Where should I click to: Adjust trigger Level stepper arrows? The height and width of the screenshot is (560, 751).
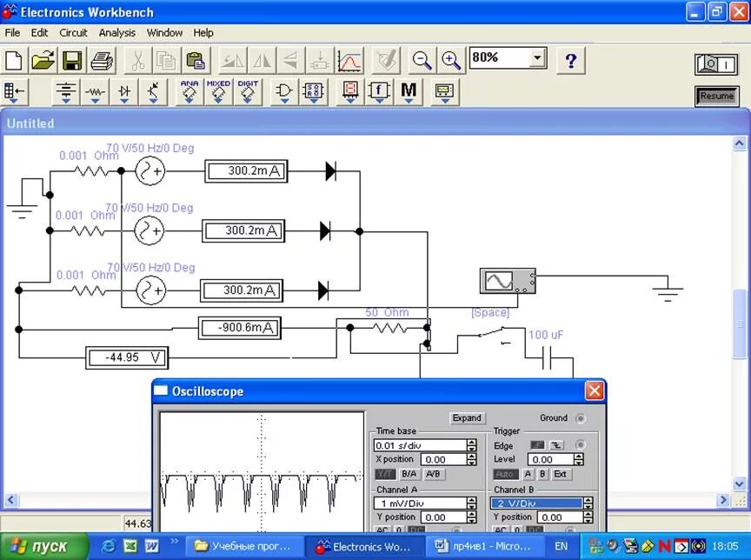pyautogui.click(x=579, y=459)
